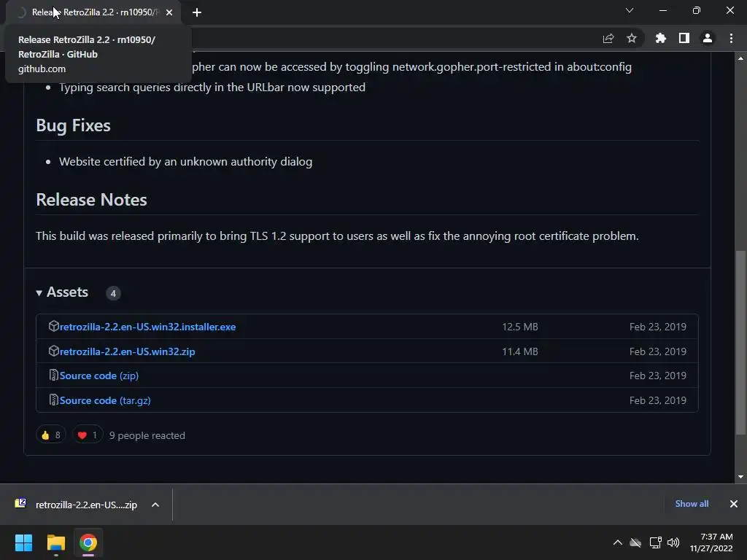
Task: Click the scroll up arrow on the page scrollbar
Action: click(x=741, y=58)
